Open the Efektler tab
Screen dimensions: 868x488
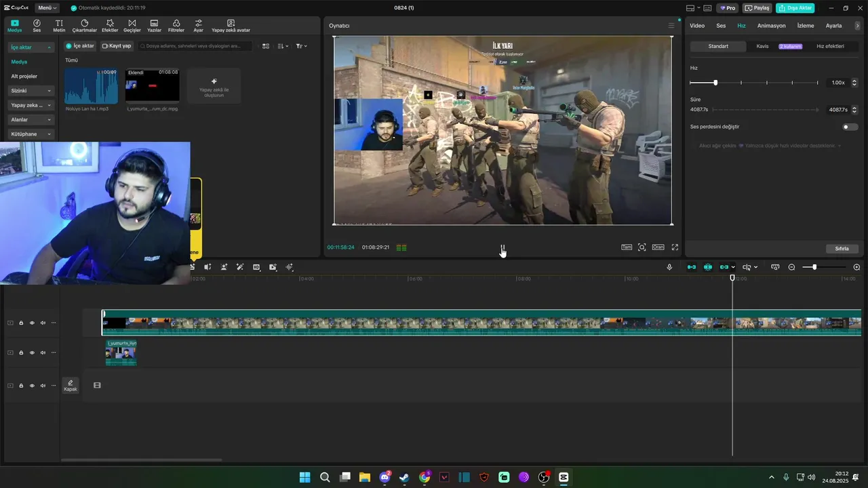tap(110, 26)
